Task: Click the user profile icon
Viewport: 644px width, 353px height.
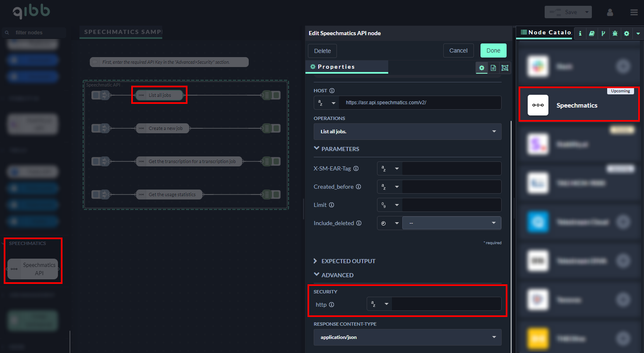Action: click(x=610, y=12)
